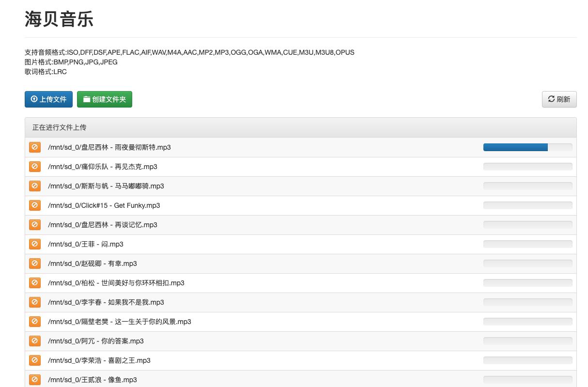Cancel uploading 赵砚卿 - 有幸.mp3
The height and width of the screenshot is (387, 588).
coord(34,263)
